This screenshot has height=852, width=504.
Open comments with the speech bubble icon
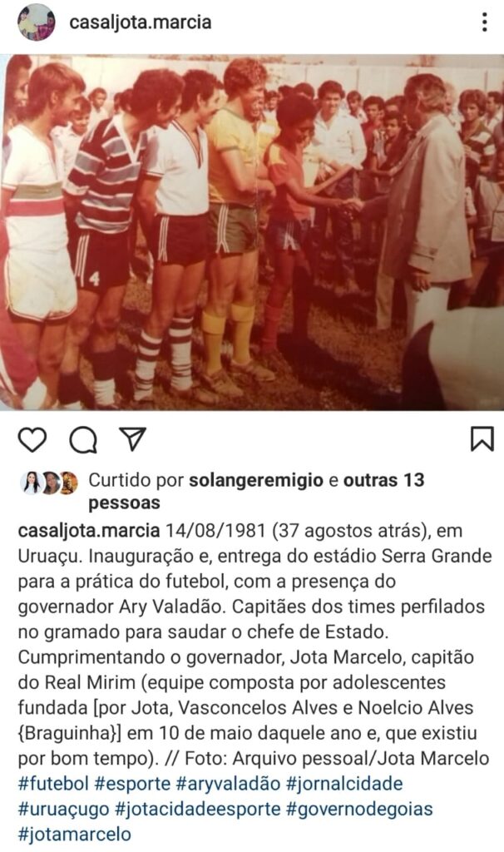[83, 439]
